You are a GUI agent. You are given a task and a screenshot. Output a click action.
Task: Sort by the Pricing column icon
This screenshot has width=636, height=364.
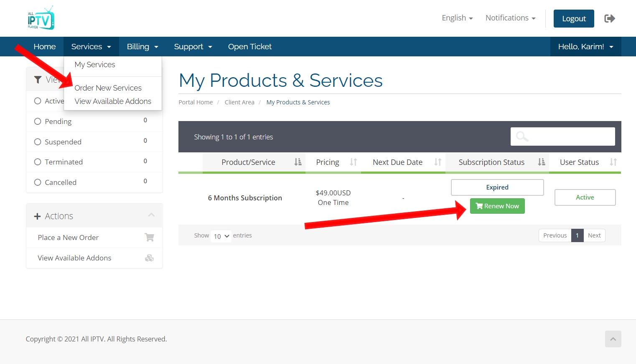[354, 162]
